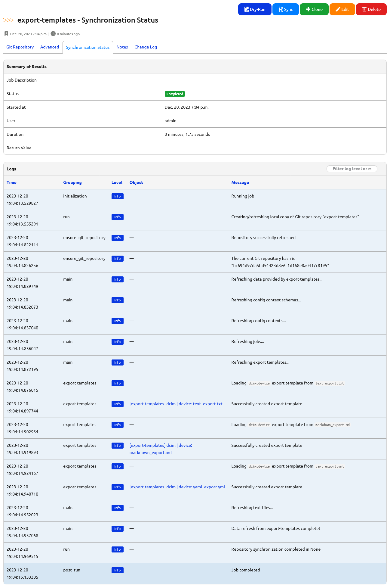Open the text_export.txt export template link
The height and width of the screenshot is (588, 390).
pos(176,404)
